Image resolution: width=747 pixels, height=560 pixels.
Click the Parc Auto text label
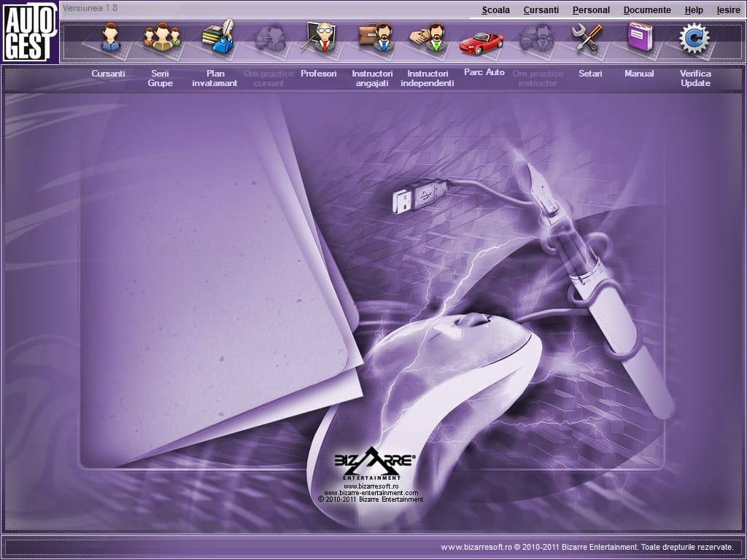click(x=484, y=73)
